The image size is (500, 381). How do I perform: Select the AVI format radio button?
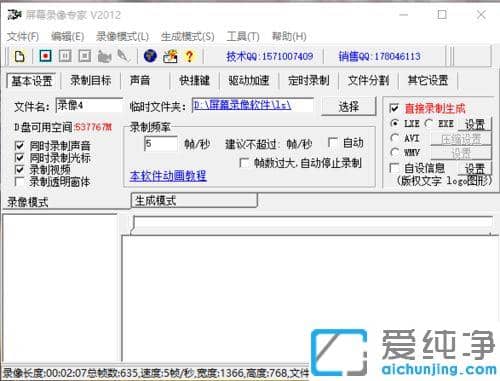click(x=395, y=137)
